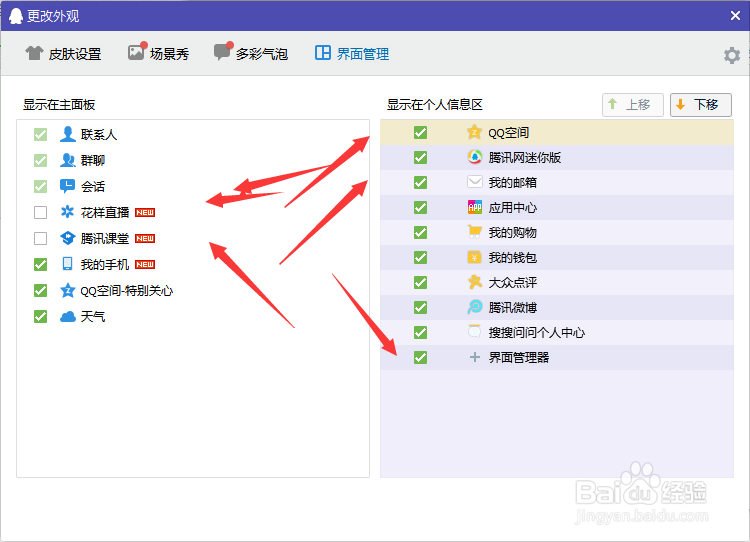Click the 应用中心 label text
This screenshot has height=542, width=750.
pos(512,208)
